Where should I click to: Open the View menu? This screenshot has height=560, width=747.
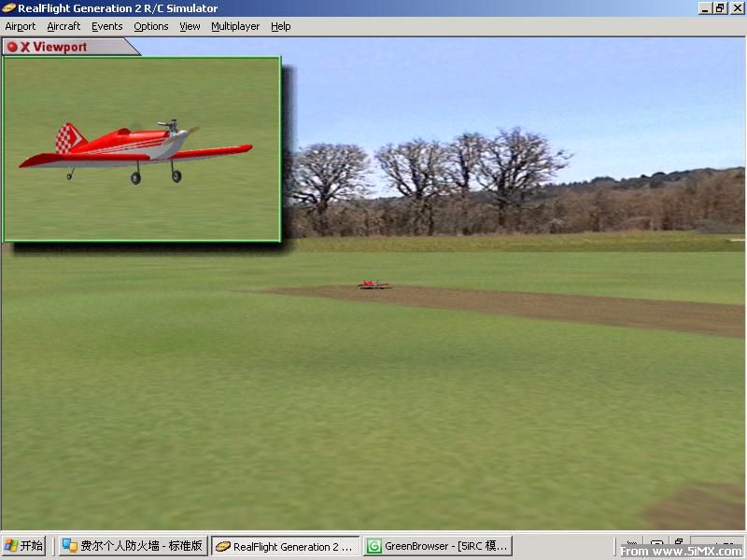tap(190, 26)
